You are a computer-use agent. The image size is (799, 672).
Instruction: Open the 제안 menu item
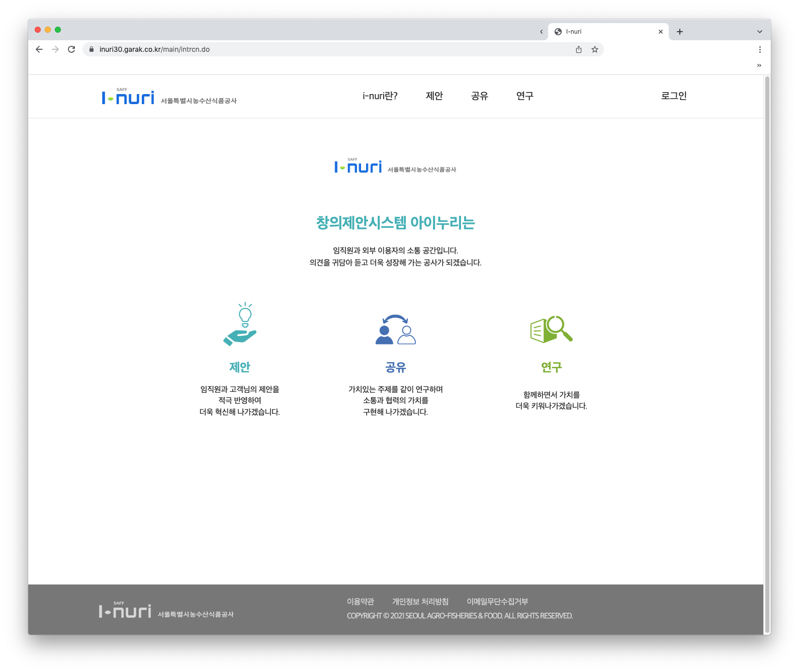click(434, 96)
